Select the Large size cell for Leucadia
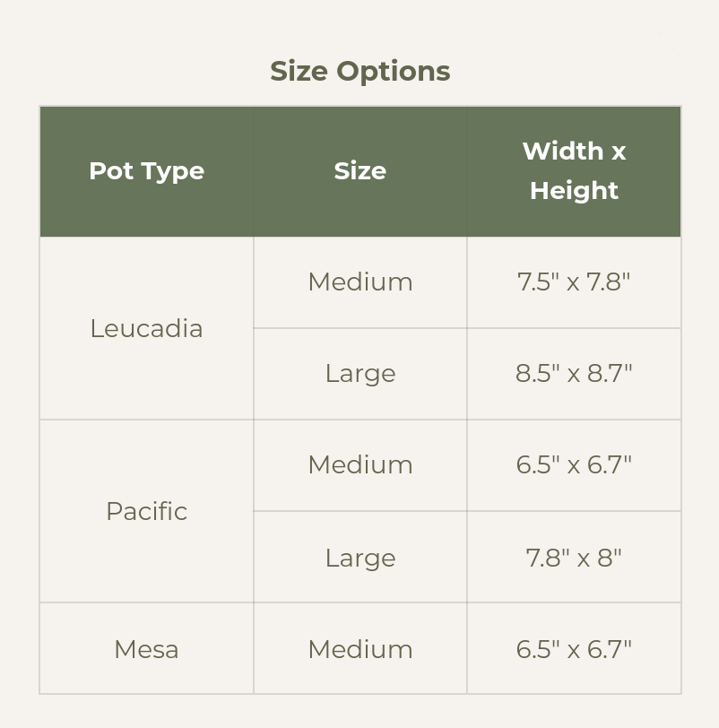 tap(359, 374)
